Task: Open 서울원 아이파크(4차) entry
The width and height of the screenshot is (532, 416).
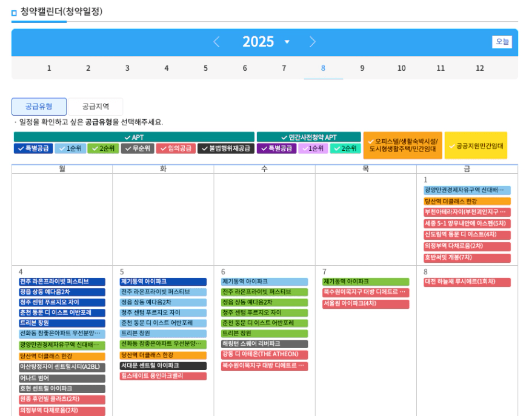Action: coord(366,304)
